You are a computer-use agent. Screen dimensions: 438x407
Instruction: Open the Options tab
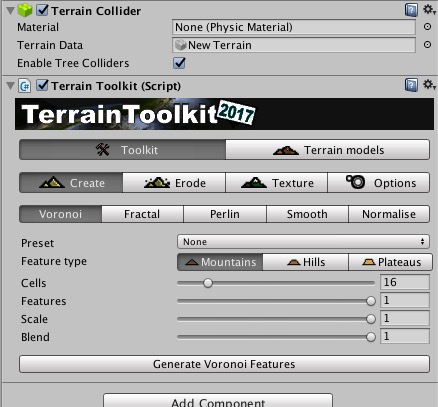tap(379, 183)
